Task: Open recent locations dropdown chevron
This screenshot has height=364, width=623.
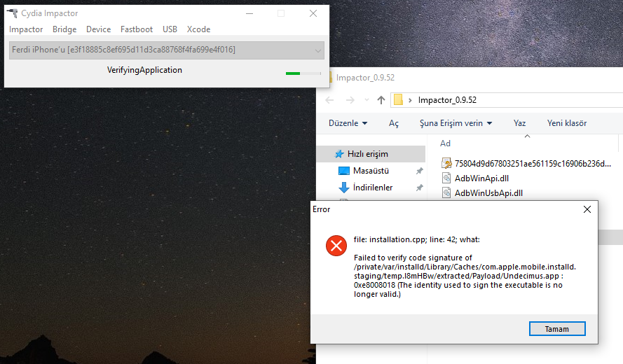Action: [x=366, y=100]
